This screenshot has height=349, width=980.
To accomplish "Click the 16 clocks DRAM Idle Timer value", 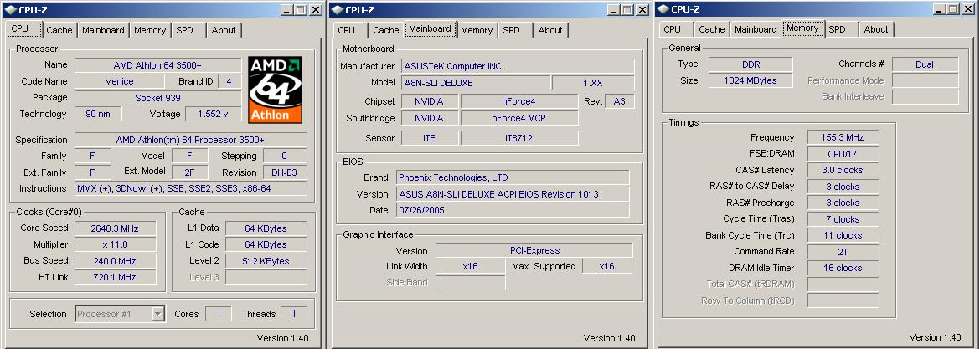I will click(843, 268).
